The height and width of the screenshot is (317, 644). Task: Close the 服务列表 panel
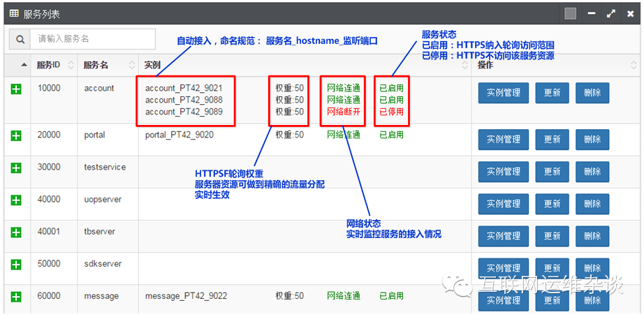coord(630,13)
